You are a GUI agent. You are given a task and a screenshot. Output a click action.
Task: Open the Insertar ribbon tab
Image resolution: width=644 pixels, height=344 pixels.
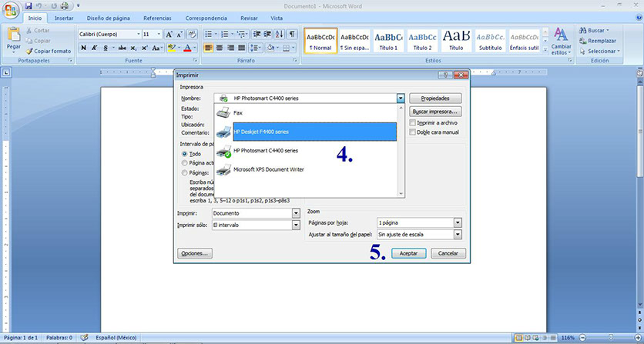click(x=64, y=18)
